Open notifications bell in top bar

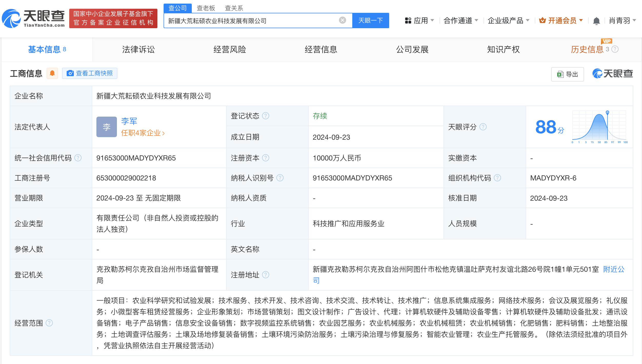tap(596, 21)
